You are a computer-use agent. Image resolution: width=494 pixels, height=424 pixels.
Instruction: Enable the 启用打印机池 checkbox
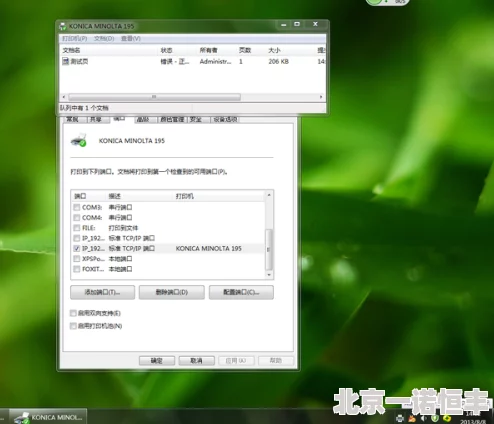(73, 326)
